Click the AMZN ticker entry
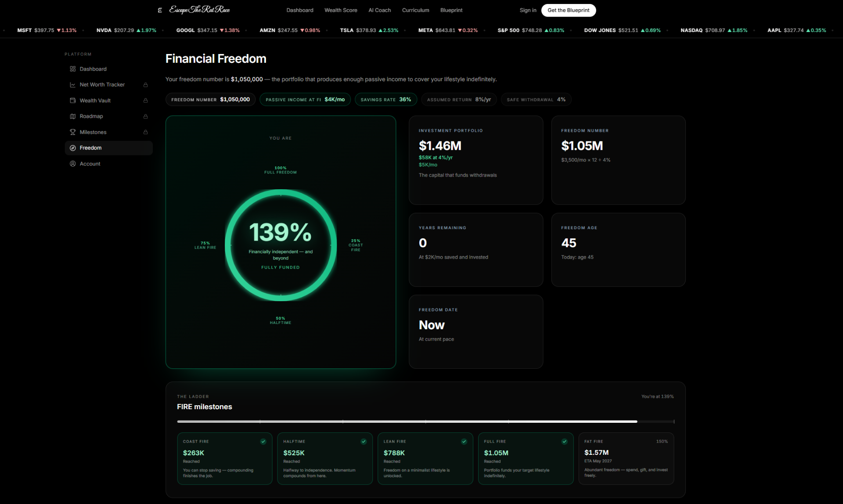Image resolution: width=843 pixels, height=504 pixels. pos(290,30)
